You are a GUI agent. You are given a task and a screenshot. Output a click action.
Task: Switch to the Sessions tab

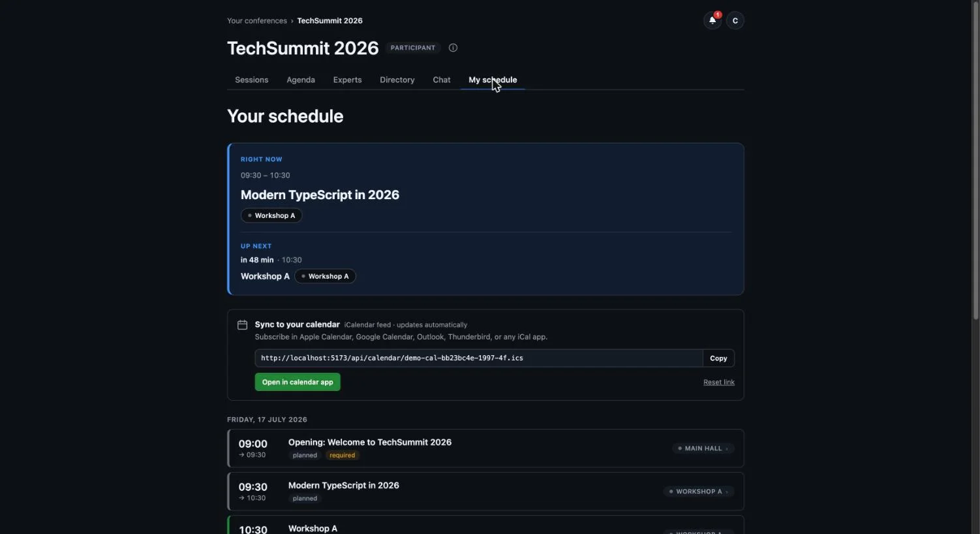(252, 80)
